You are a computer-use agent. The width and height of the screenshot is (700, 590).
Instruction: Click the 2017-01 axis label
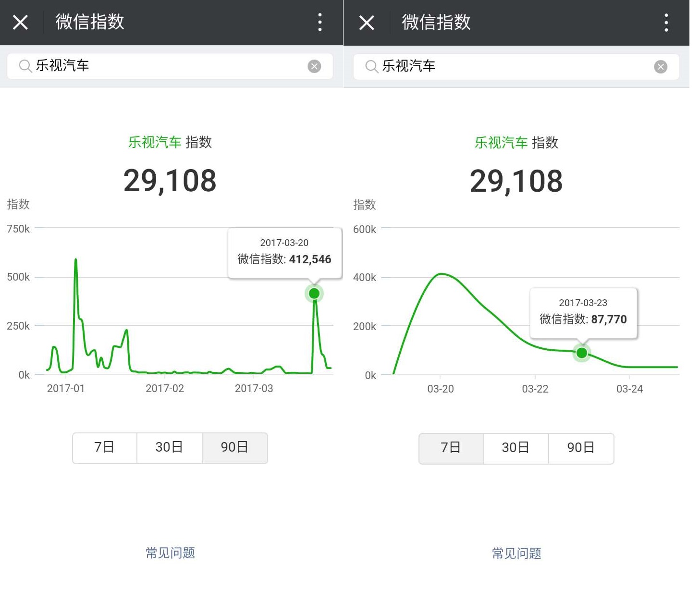tap(66, 388)
